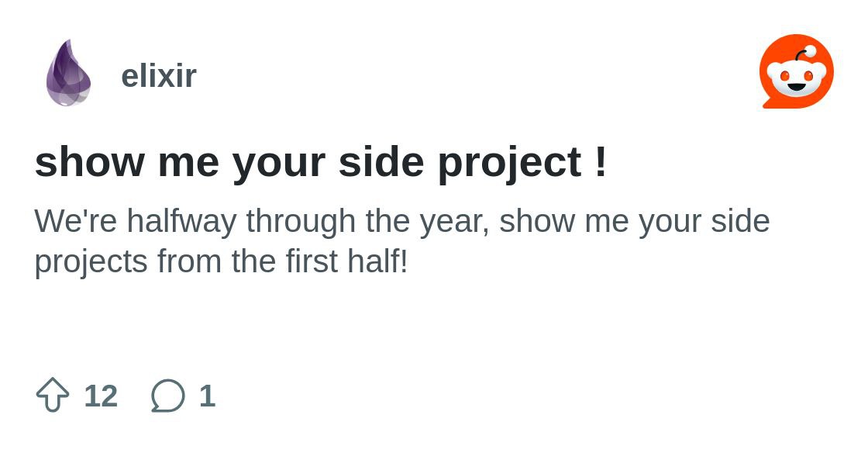Open the post titled show me your side project
The width and height of the screenshot is (868, 453).
pyautogui.click(x=321, y=162)
